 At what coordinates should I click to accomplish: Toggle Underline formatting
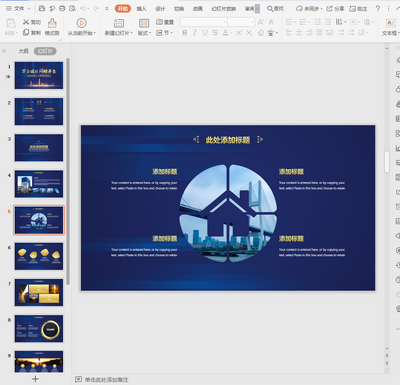tap(205, 33)
